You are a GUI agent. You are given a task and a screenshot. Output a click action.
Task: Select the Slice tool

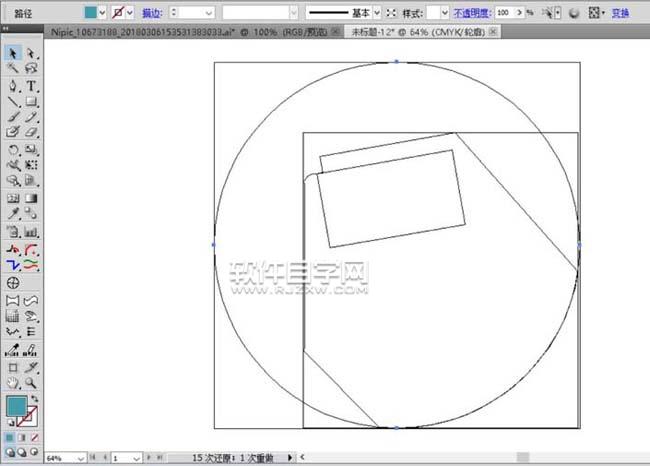31,367
